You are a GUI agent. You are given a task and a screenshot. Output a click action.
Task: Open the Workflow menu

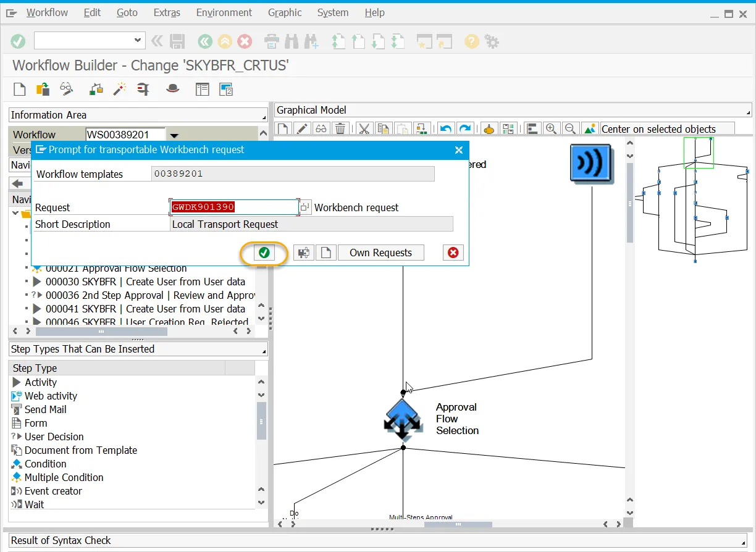[x=47, y=12]
